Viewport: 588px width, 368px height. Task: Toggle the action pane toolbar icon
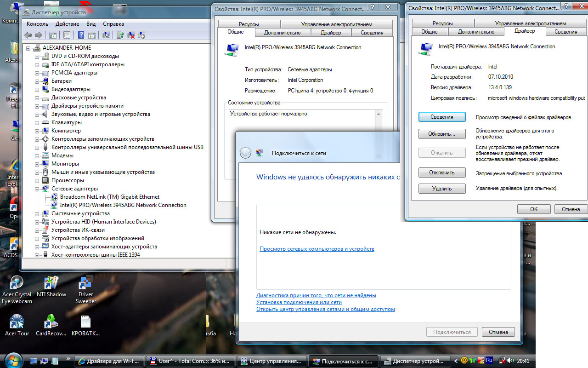click(92, 35)
